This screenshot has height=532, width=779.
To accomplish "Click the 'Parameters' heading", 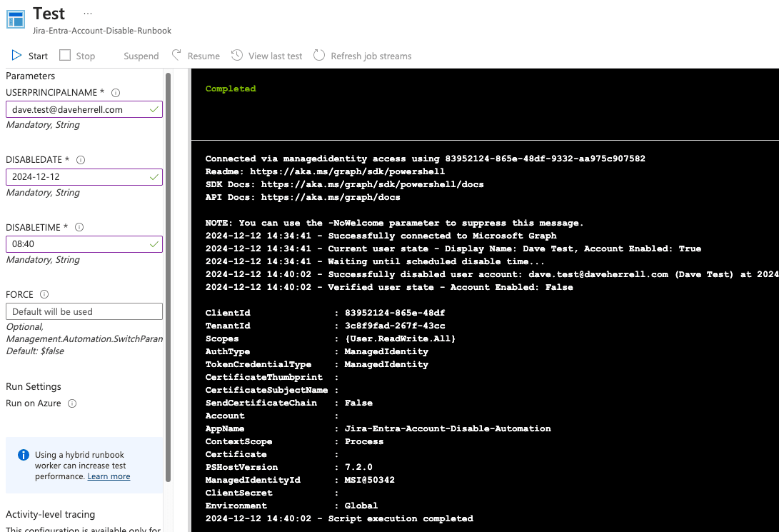I will (30, 76).
